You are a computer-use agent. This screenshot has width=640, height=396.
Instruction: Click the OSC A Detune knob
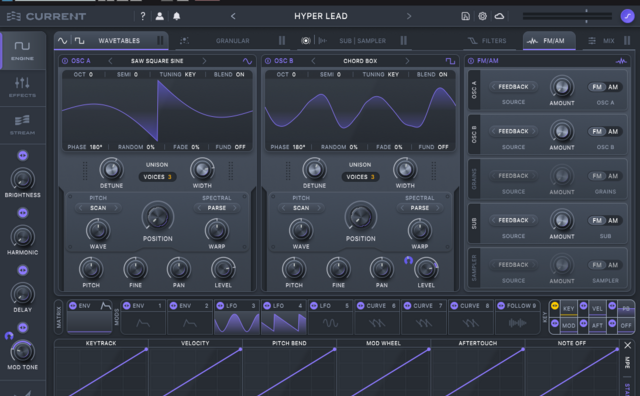pos(111,169)
